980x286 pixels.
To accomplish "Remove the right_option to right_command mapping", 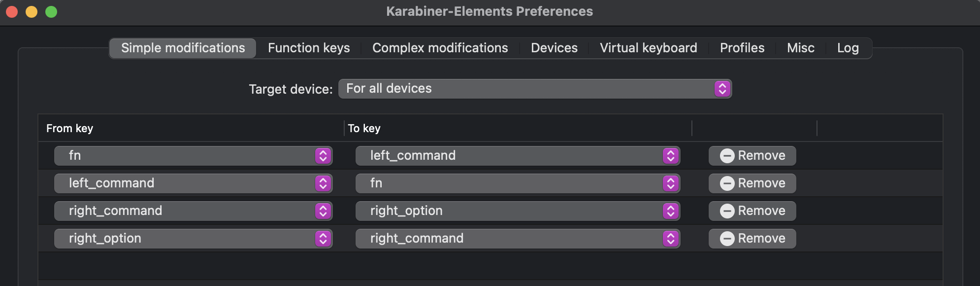I will [752, 239].
